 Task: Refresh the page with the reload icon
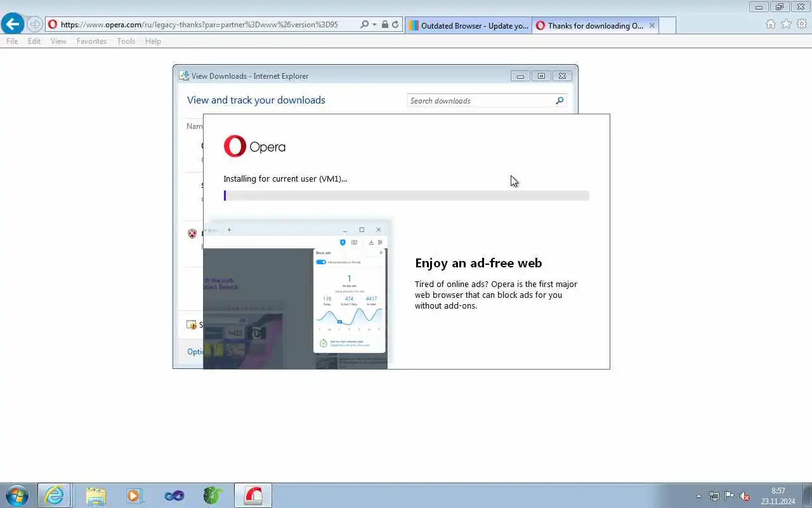tap(395, 25)
